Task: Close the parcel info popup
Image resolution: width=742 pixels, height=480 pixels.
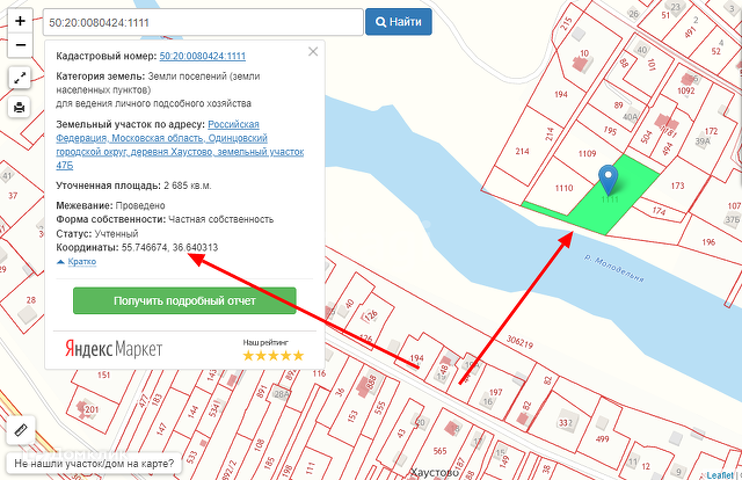Action: pyautogui.click(x=313, y=52)
